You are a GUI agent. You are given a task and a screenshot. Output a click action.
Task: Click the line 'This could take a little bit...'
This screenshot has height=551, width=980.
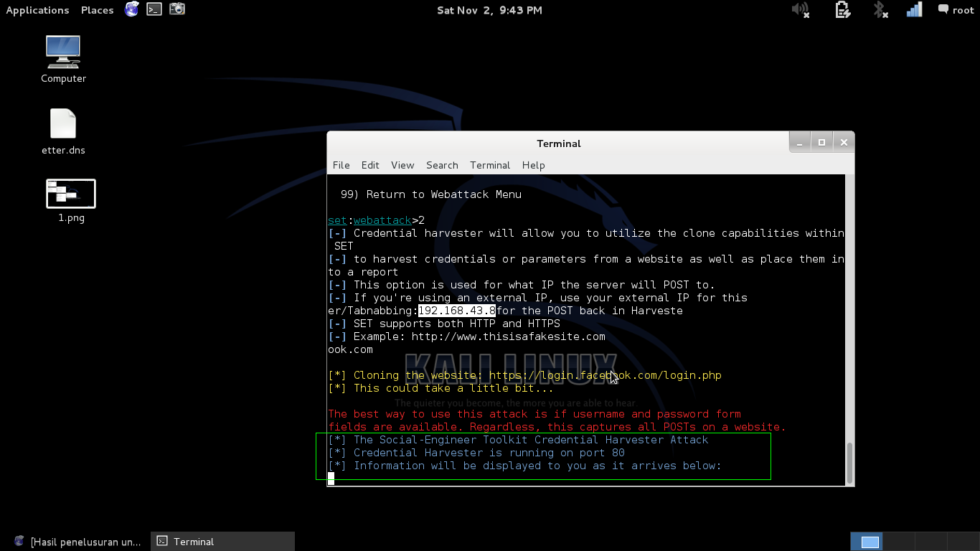coord(441,388)
